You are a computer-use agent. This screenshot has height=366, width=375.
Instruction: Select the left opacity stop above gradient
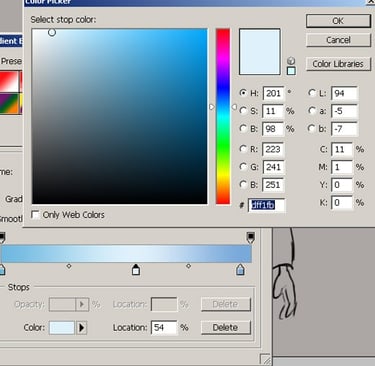click(x=2, y=237)
